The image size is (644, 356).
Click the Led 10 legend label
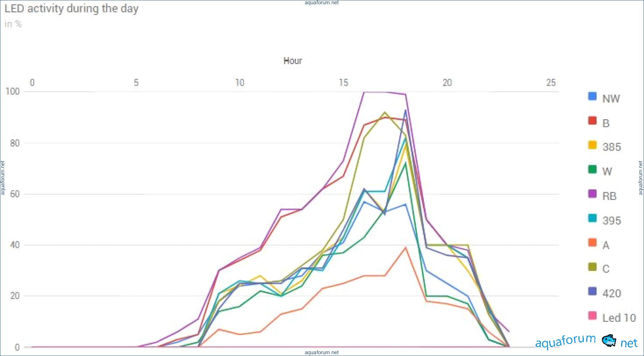[619, 318]
